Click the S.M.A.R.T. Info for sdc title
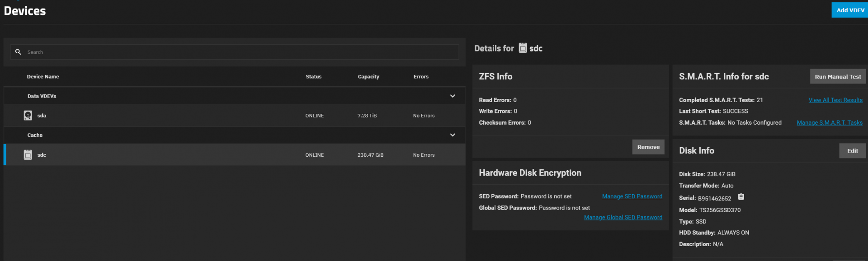This screenshot has width=868, height=261. point(724,77)
